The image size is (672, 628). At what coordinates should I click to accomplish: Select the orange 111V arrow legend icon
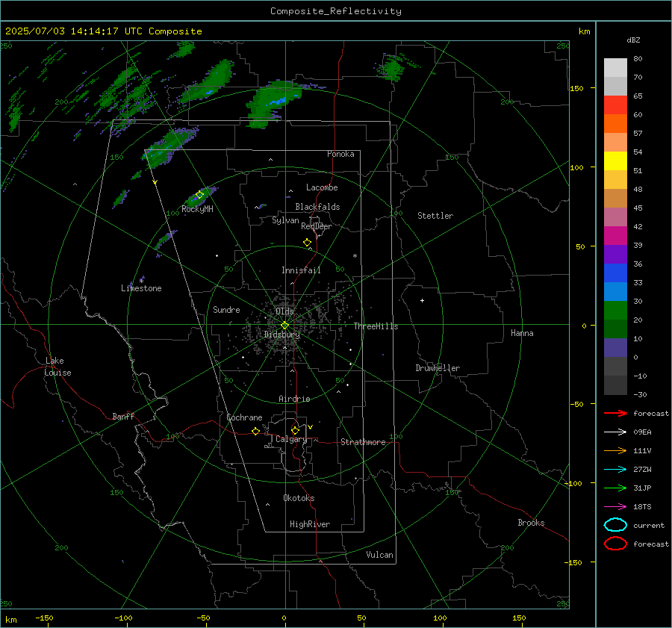615,450
